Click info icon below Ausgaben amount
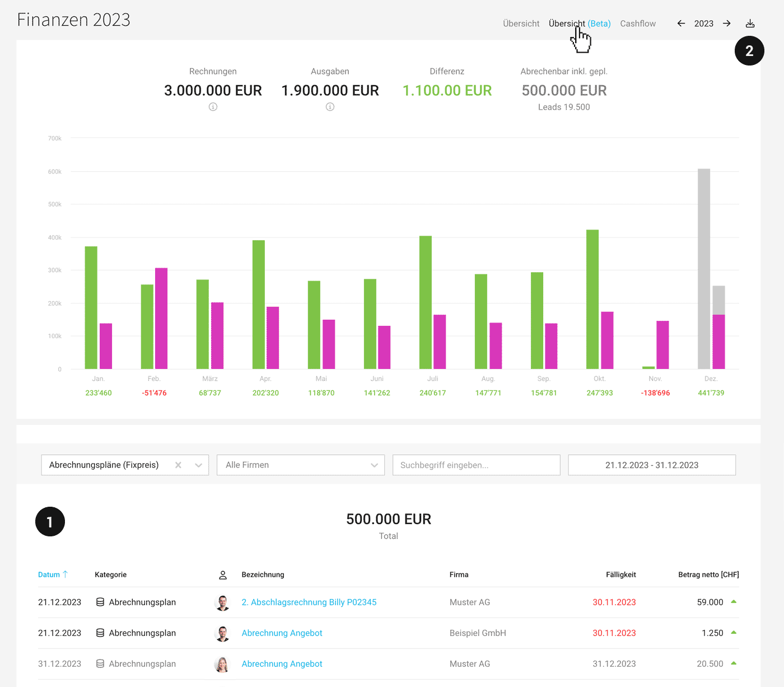 tap(330, 107)
